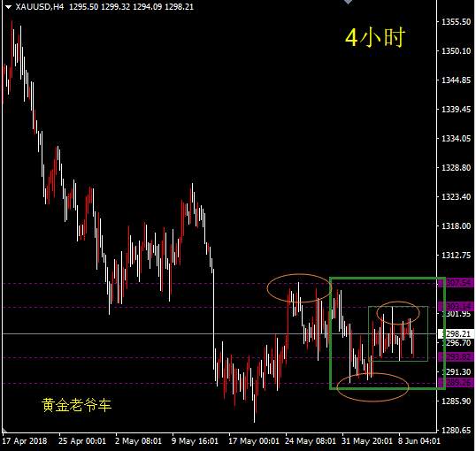
Task: Click the 24 May 08:01 time label
Action: pyautogui.click(x=311, y=441)
